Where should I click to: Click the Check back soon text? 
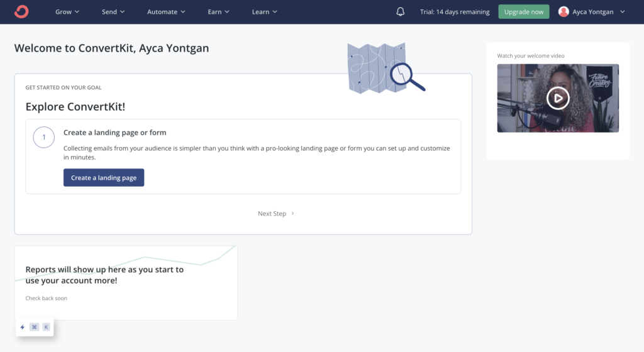pyautogui.click(x=47, y=298)
